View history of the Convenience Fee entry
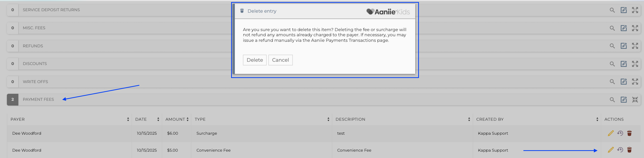This screenshot has height=158, width=644. coord(620,150)
